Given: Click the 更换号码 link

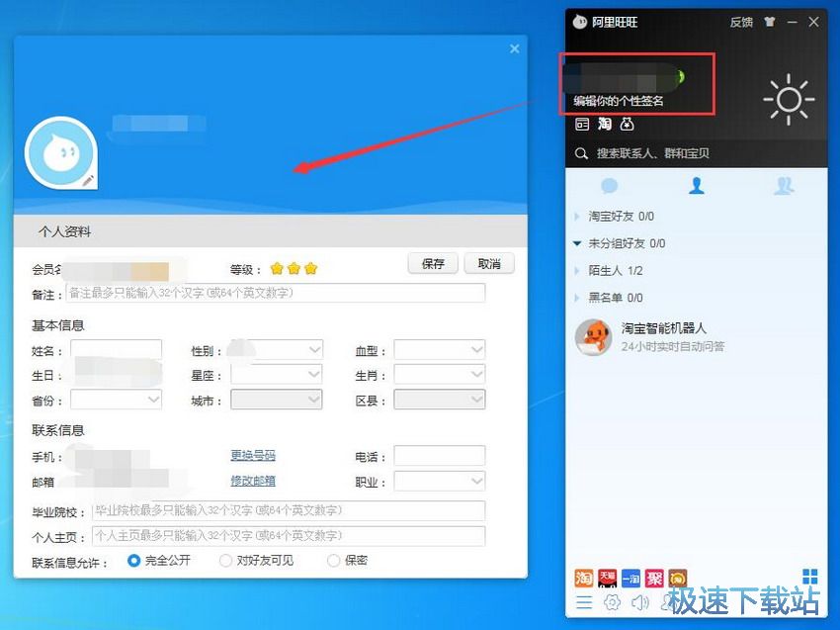Looking at the screenshot, I should (253, 456).
